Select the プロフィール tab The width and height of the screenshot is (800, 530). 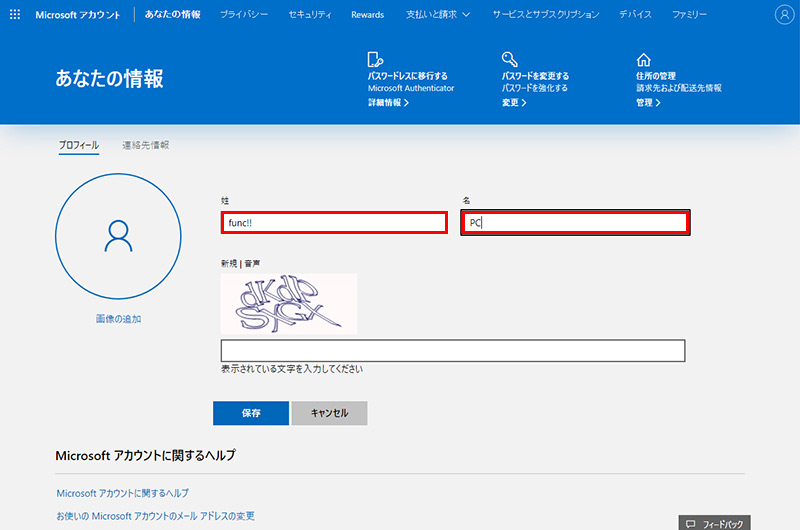point(79,145)
